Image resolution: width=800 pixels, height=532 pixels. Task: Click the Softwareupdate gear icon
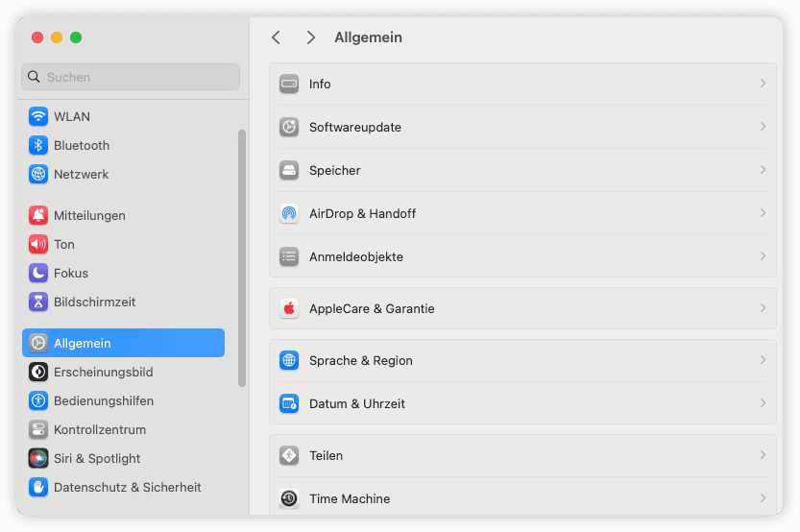[289, 127]
